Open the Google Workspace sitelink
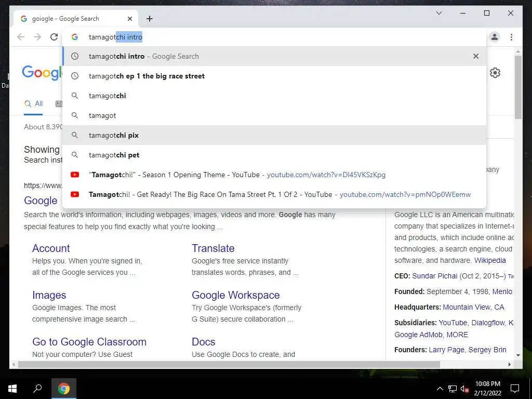532x399 pixels. click(x=236, y=295)
